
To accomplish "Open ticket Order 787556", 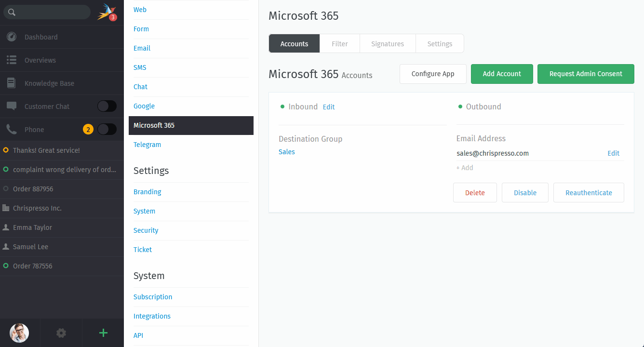I will (62, 266).
